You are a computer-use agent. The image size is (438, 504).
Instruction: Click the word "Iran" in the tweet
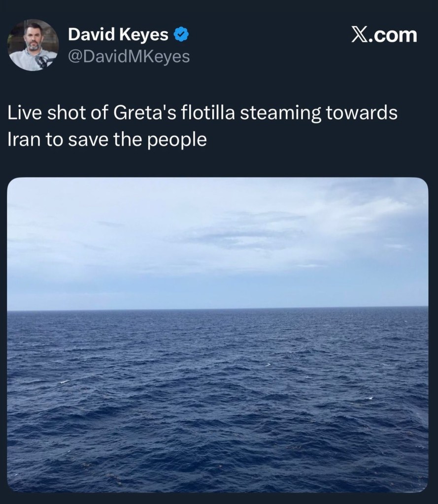pos(23,140)
